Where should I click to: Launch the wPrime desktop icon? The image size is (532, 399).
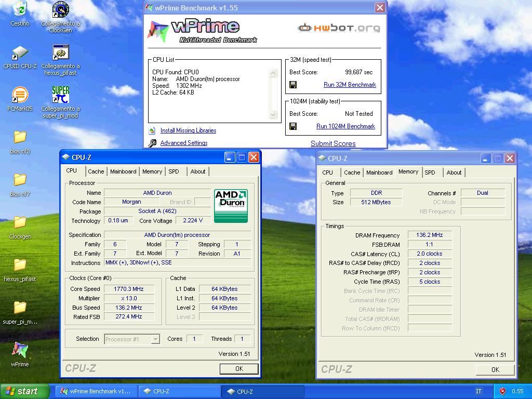20,350
